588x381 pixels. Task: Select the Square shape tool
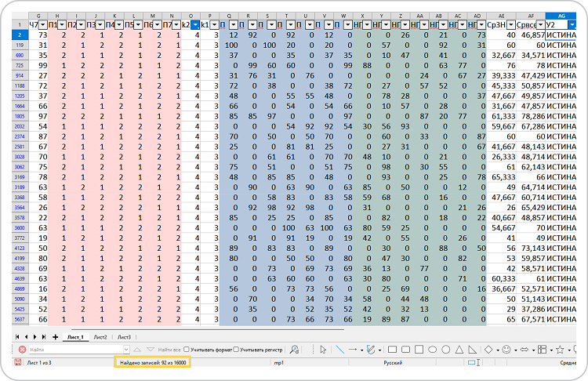click(419, 350)
